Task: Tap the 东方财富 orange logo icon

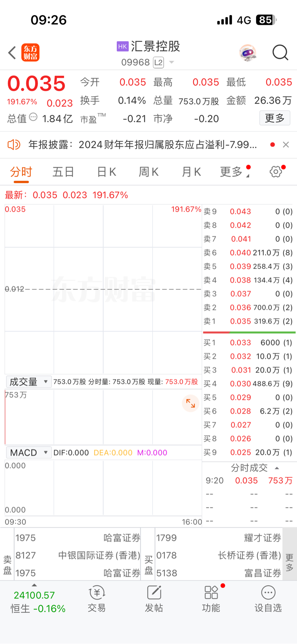Action: click(31, 53)
